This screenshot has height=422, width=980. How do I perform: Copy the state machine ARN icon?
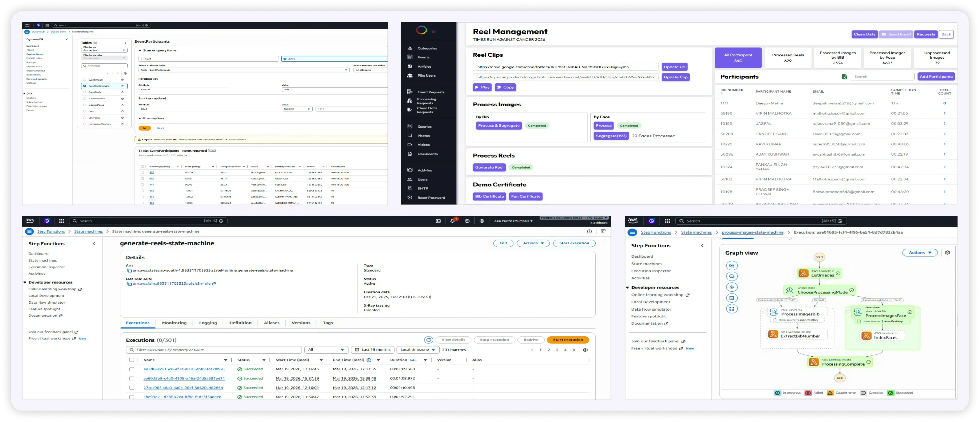click(x=129, y=270)
